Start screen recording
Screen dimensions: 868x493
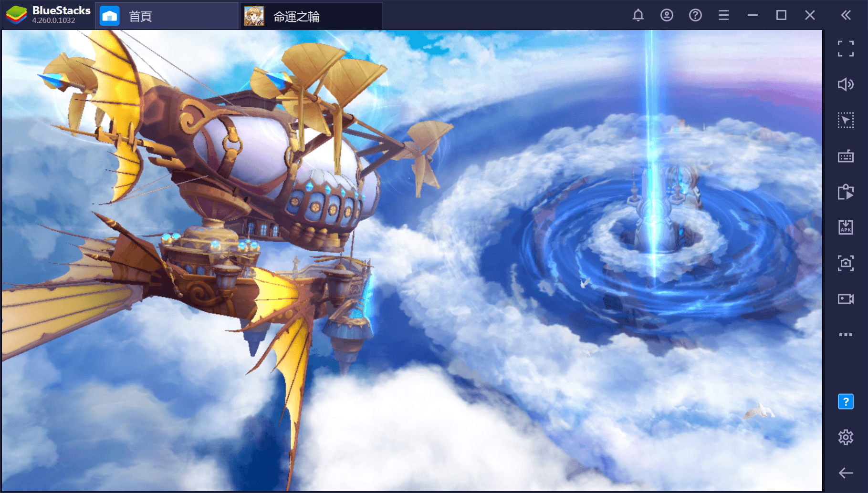tap(846, 299)
